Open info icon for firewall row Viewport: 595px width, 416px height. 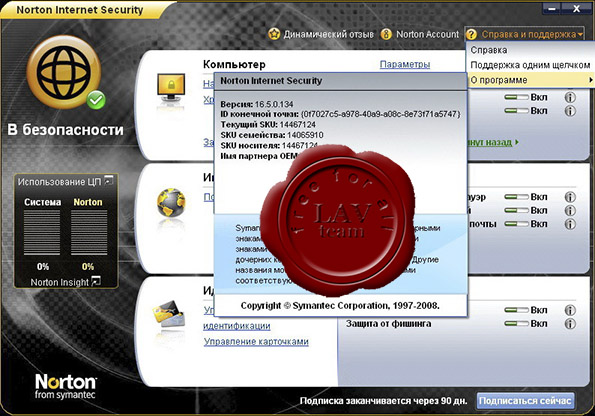pyautogui.click(x=570, y=197)
